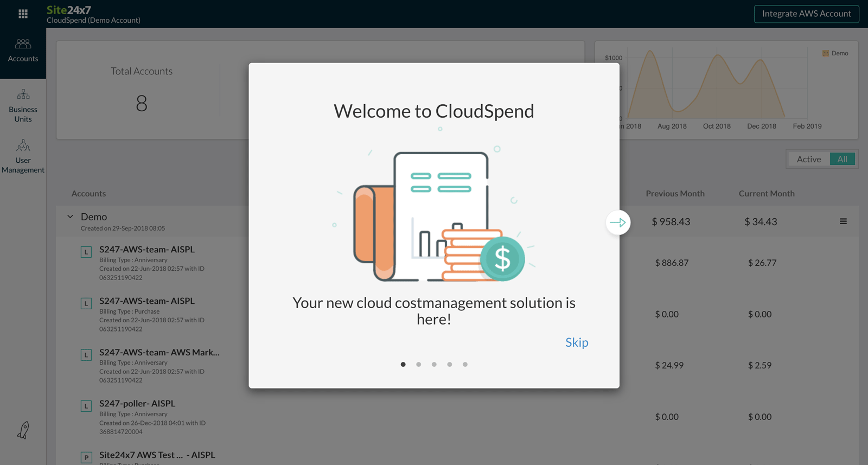Open hamburger menu for Demo account row
This screenshot has width=868, height=465.
pos(843,221)
